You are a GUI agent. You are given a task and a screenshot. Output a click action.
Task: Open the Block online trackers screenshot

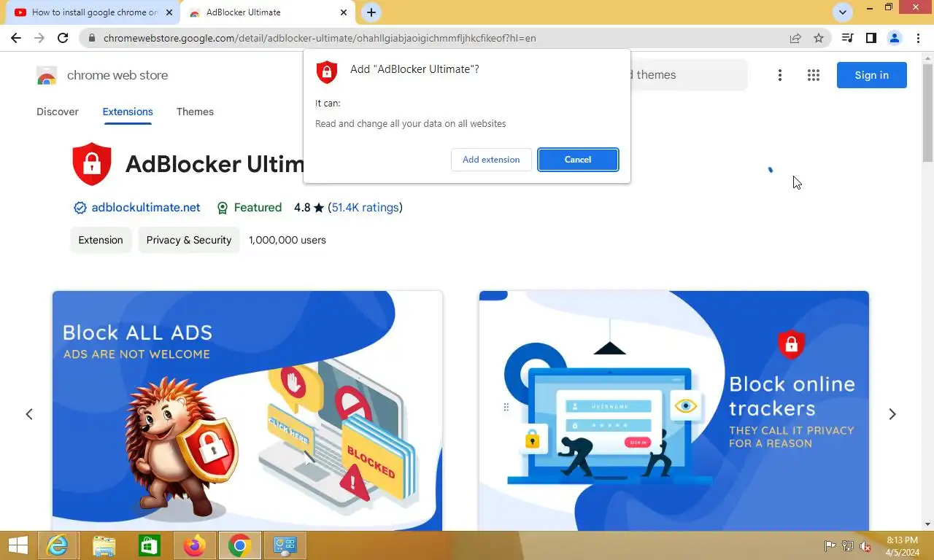click(x=674, y=411)
